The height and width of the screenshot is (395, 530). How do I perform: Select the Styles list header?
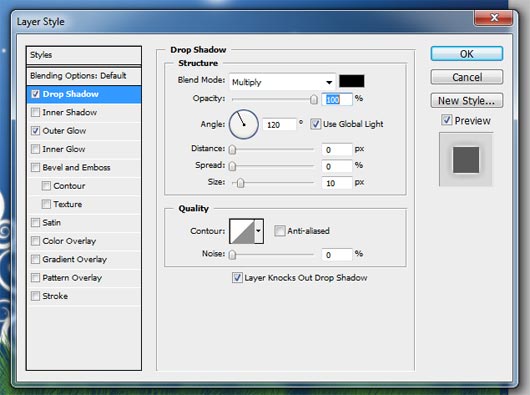[x=84, y=55]
